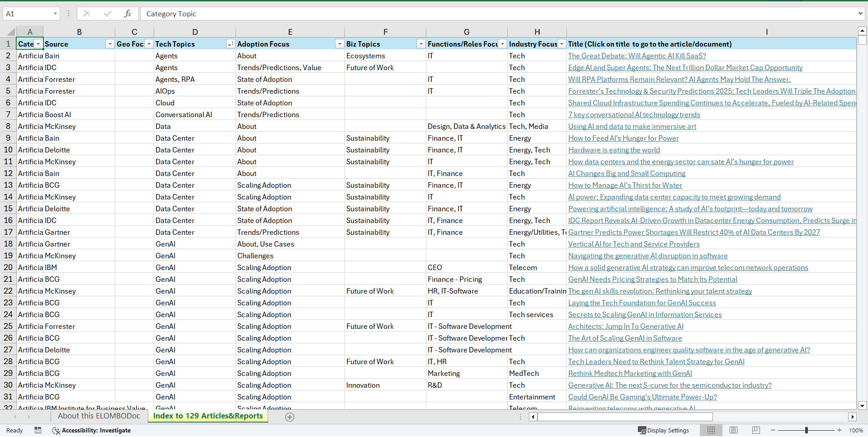Screen dimensions: 868x437
Task: Click the 100% zoom level
Action: (856, 430)
